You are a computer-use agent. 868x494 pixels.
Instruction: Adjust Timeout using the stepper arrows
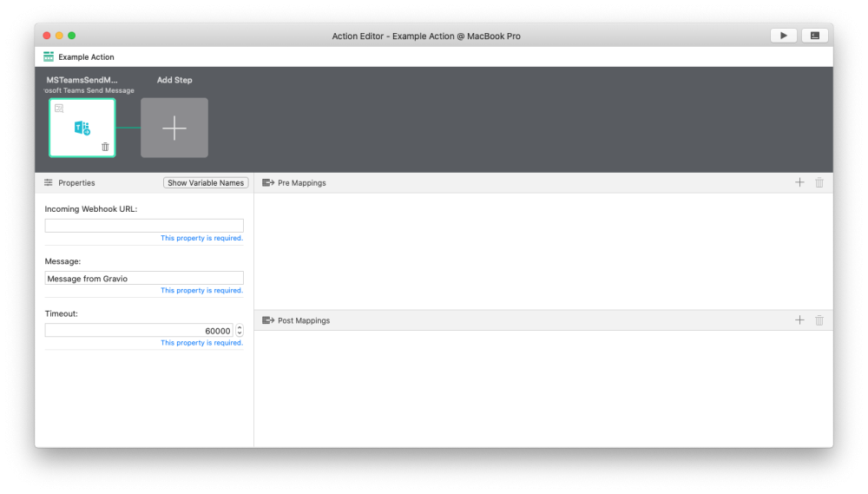pyautogui.click(x=240, y=331)
